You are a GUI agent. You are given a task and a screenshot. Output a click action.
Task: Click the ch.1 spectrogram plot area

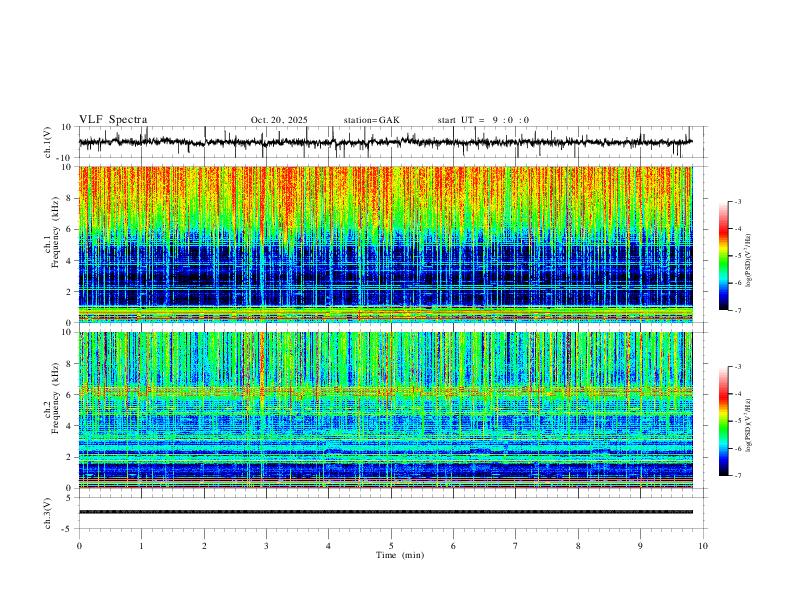tap(385, 244)
